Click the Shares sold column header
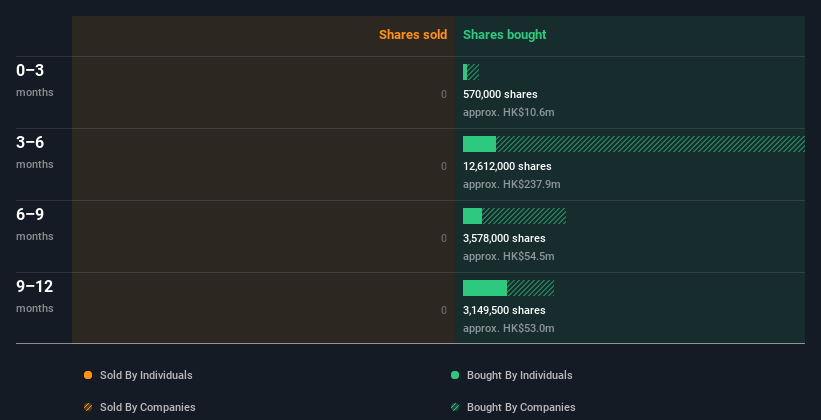The image size is (821, 420). pos(413,35)
